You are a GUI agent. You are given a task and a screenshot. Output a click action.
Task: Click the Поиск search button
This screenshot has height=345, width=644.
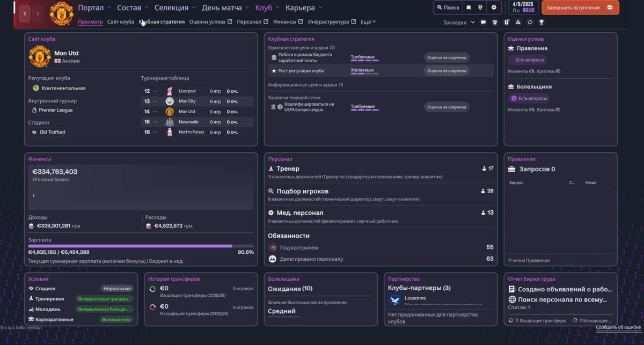pos(448,8)
